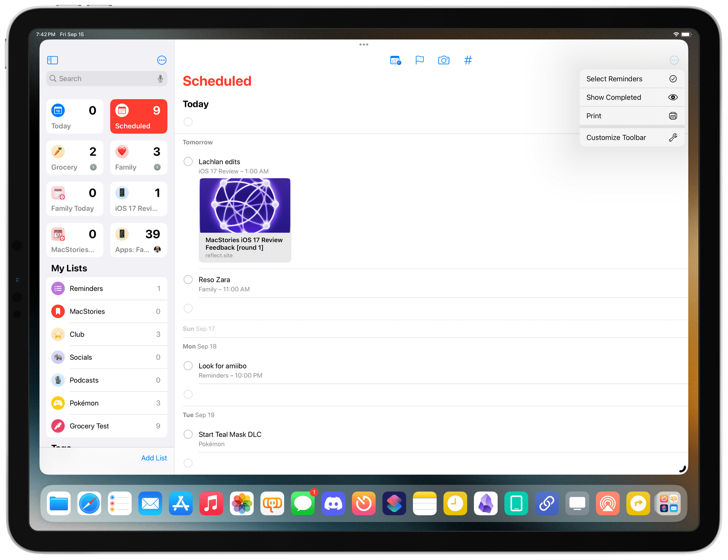Open Mail app in dock
The width and height of the screenshot is (728, 560).
click(x=150, y=503)
